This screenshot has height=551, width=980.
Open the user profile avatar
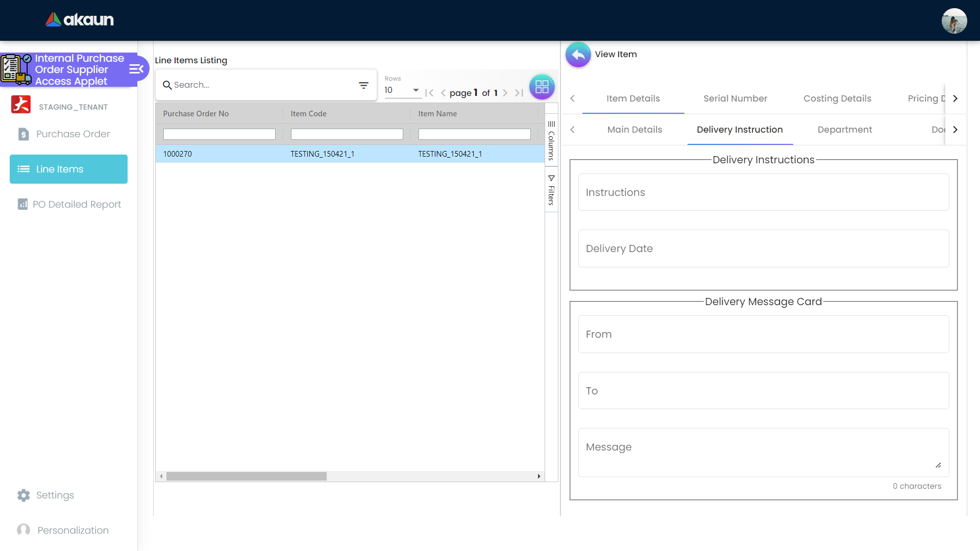(x=953, y=21)
